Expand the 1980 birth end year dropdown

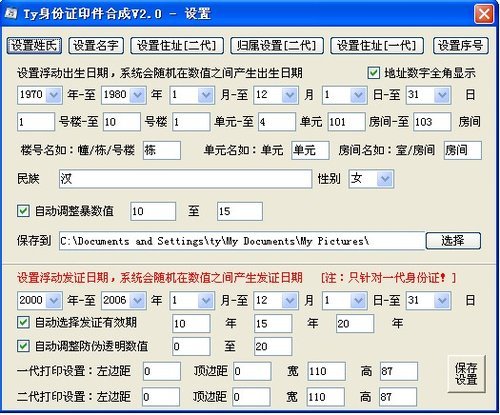click(138, 95)
